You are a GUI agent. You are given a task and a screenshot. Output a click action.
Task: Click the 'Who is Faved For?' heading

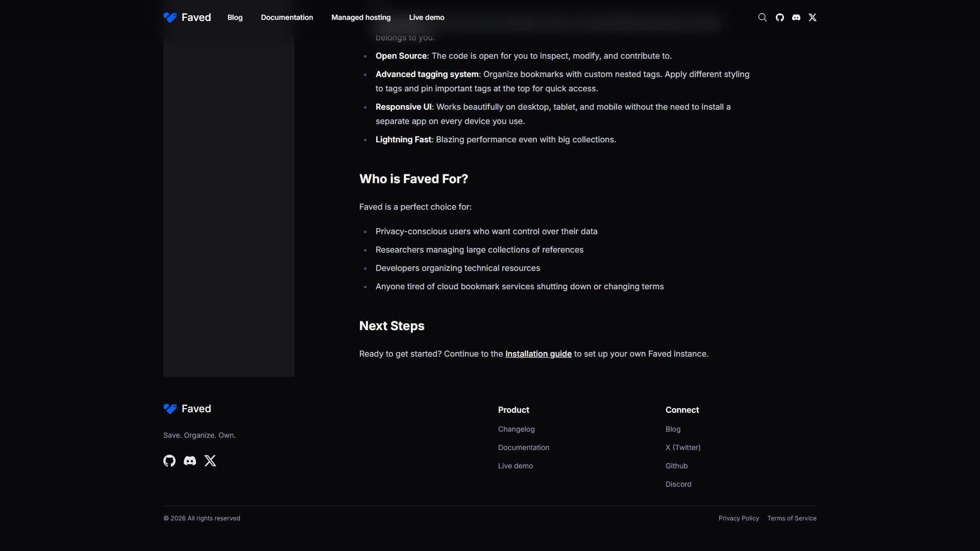(413, 179)
